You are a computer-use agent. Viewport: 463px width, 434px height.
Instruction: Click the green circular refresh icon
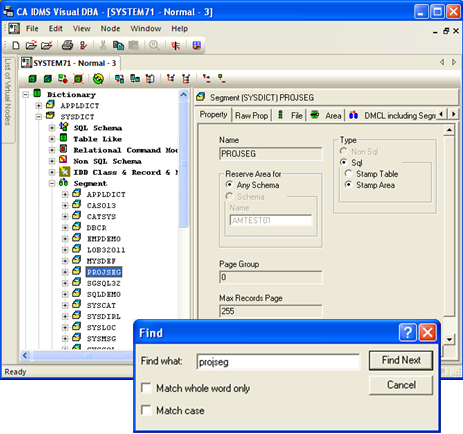click(98, 79)
